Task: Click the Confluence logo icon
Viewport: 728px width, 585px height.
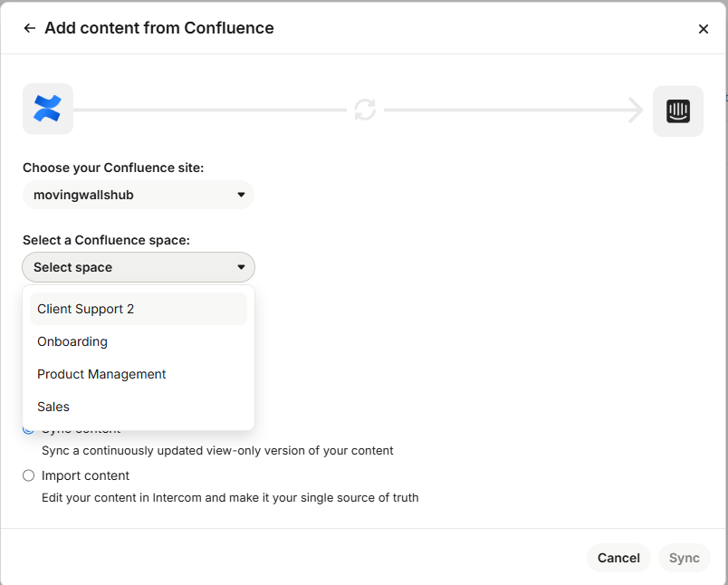Action: pos(47,110)
